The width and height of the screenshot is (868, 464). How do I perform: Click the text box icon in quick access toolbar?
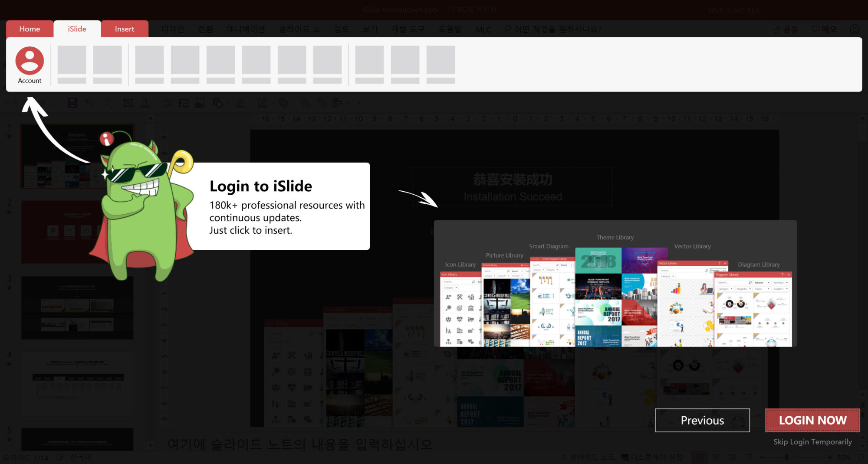pyautogui.click(x=128, y=103)
